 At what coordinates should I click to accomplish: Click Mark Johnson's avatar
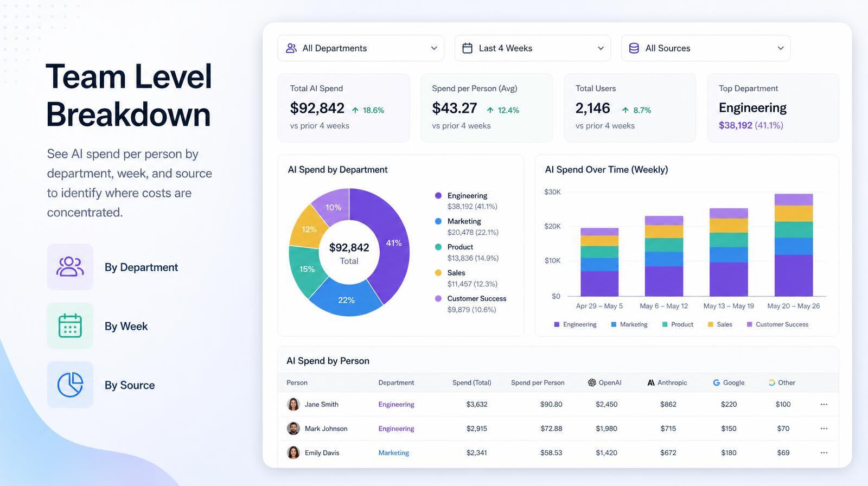(x=293, y=429)
